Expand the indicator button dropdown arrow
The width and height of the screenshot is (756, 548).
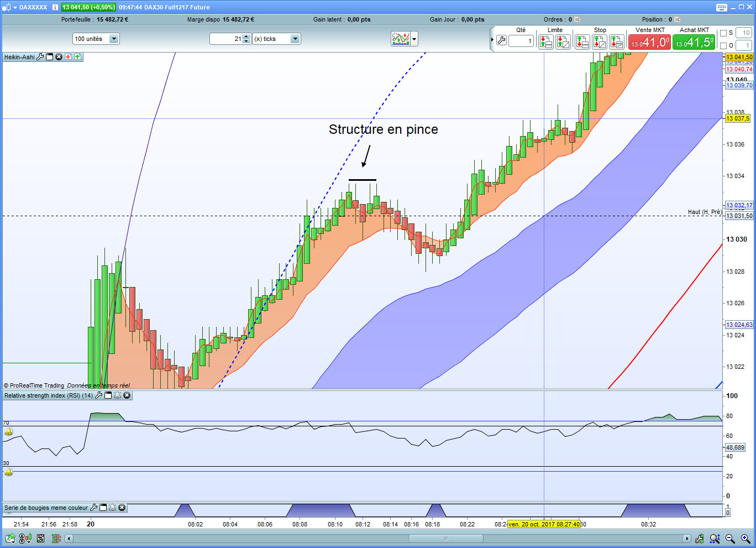pyautogui.click(x=414, y=39)
